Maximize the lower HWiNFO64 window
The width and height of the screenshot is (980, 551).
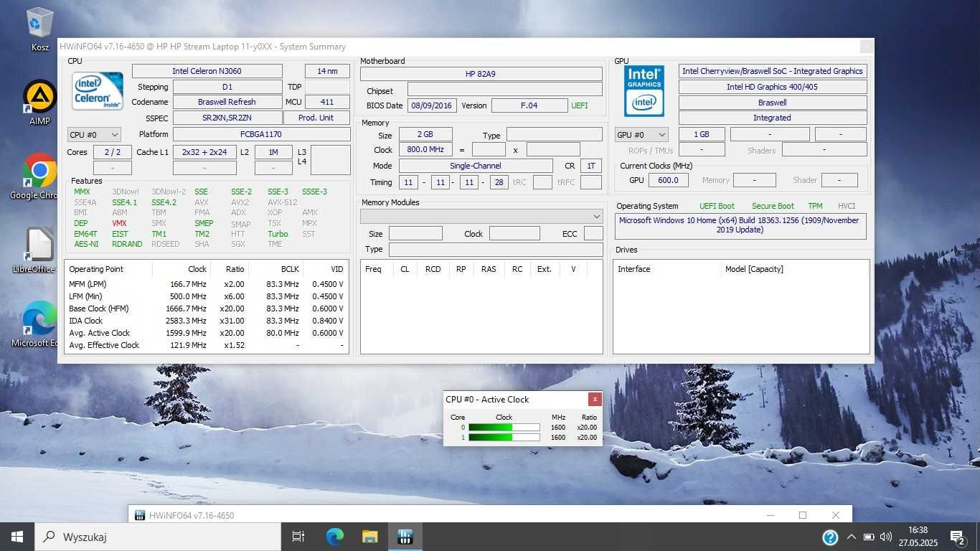coord(802,515)
